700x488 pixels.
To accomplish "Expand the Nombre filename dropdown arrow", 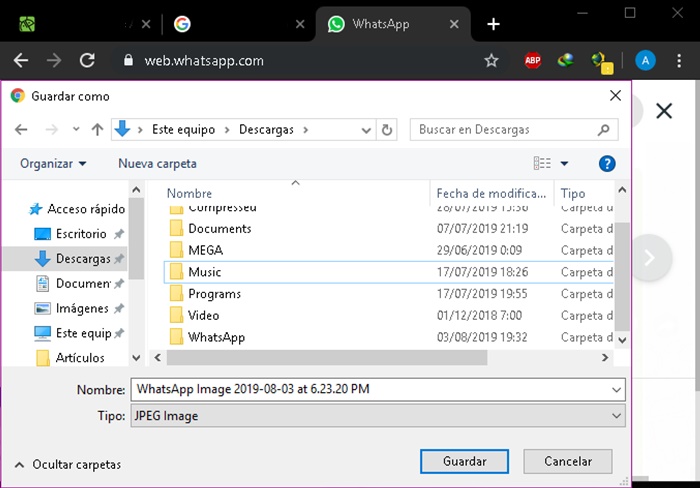I will point(617,390).
